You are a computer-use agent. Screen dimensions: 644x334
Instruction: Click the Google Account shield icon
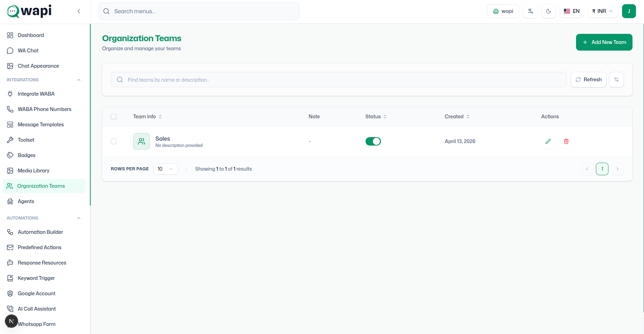pyautogui.click(x=10, y=294)
